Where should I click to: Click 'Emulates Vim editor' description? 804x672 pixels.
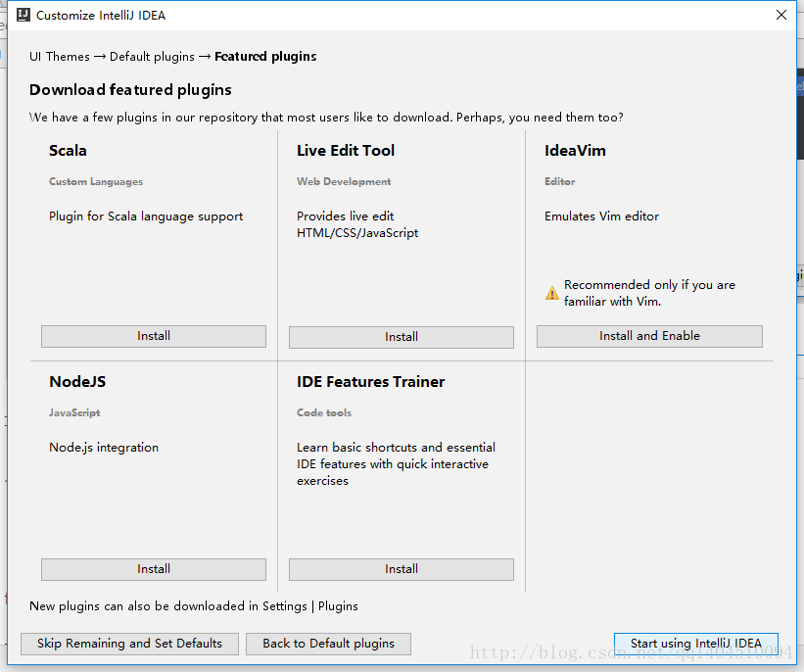(x=601, y=216)
